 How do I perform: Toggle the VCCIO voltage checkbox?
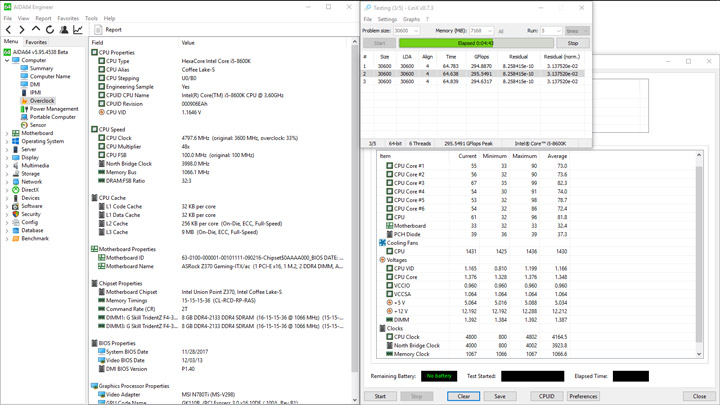[x=389, y=286]
